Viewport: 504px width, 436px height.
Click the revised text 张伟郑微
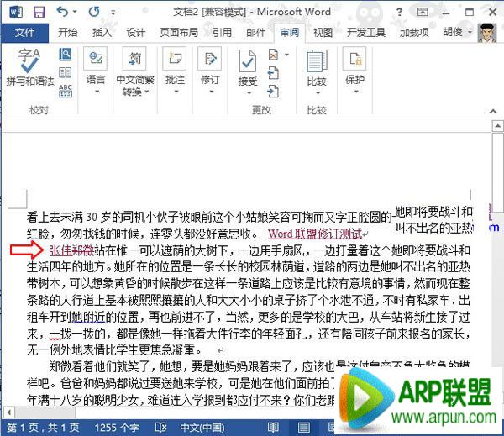click(x=71, y=250)
